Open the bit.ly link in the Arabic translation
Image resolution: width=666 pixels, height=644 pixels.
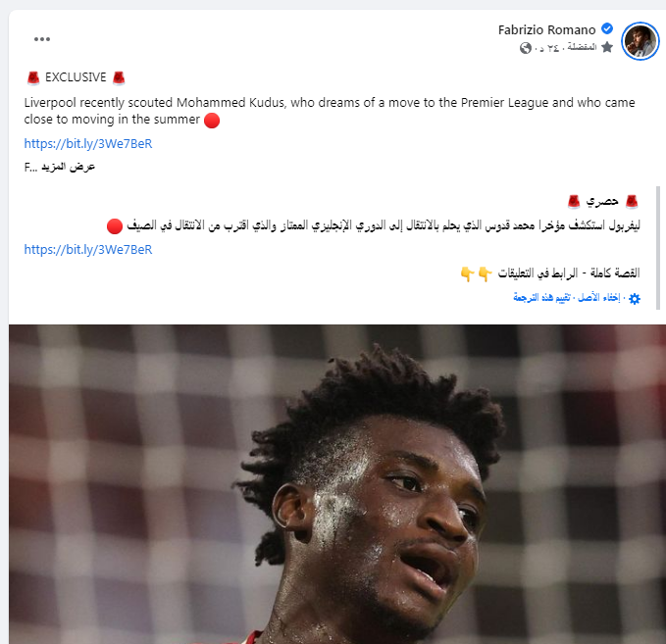pos(88,250)
